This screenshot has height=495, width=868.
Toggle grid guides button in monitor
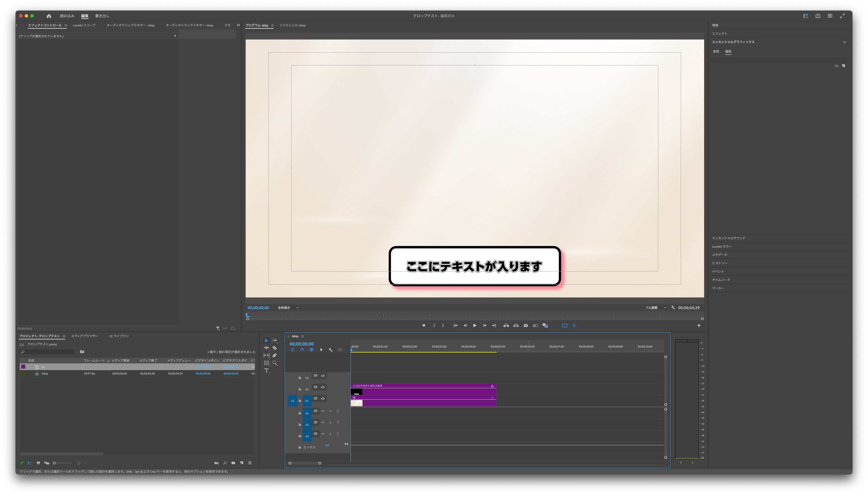[574, 325]
